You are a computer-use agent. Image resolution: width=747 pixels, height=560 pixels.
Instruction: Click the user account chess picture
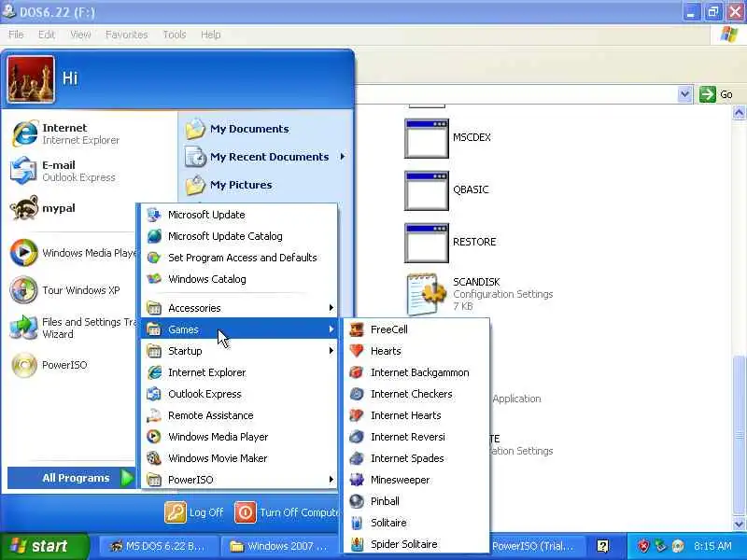[31, 79]
